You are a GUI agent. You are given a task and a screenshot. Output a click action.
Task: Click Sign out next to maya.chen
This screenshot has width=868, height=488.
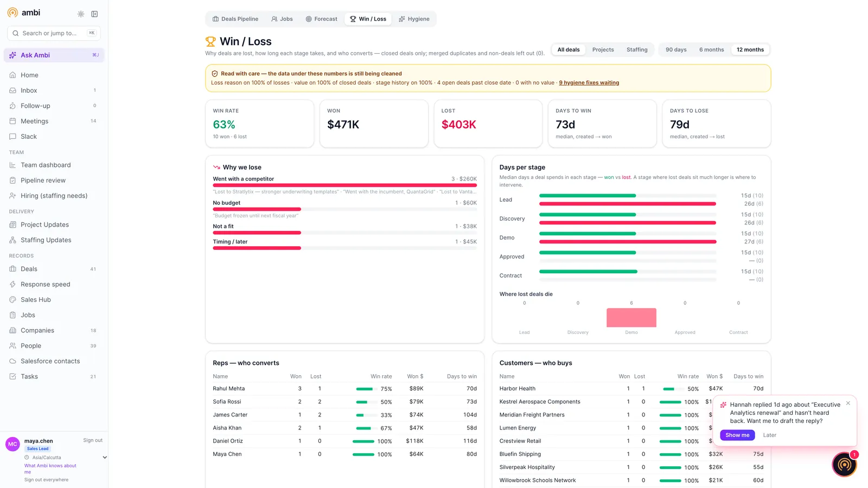coord(93,440)
